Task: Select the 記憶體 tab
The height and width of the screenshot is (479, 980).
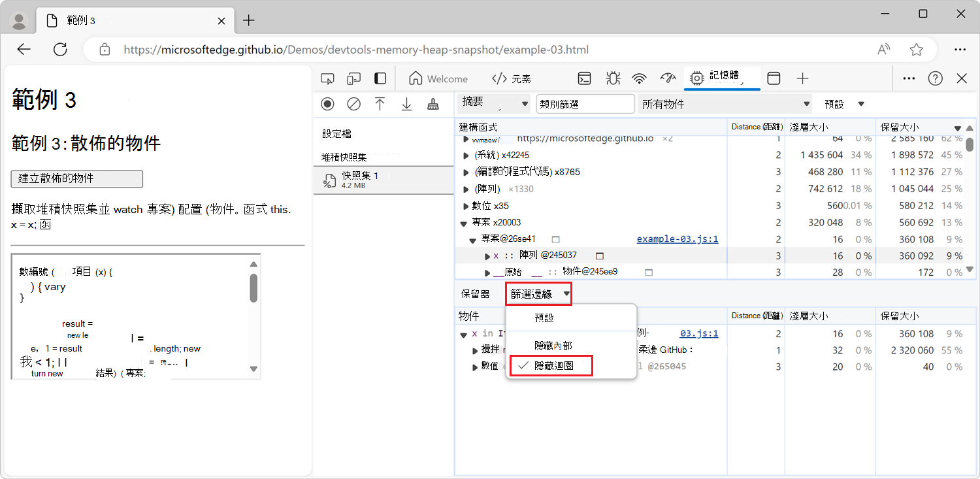Action: pos(722,78)
